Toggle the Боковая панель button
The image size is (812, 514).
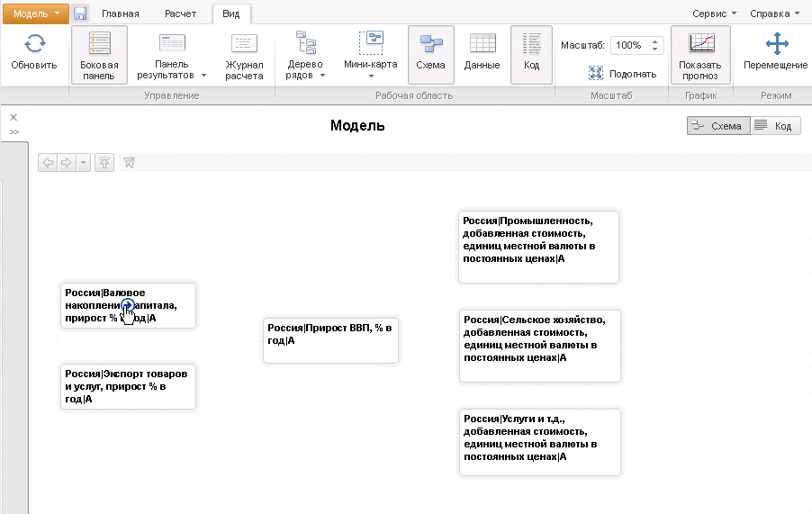[x=99, y=54]
